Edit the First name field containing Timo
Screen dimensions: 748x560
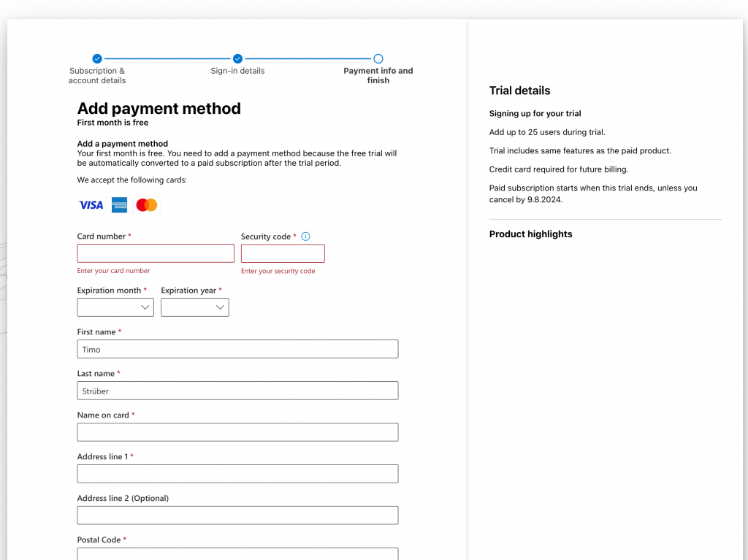(237, 349)
